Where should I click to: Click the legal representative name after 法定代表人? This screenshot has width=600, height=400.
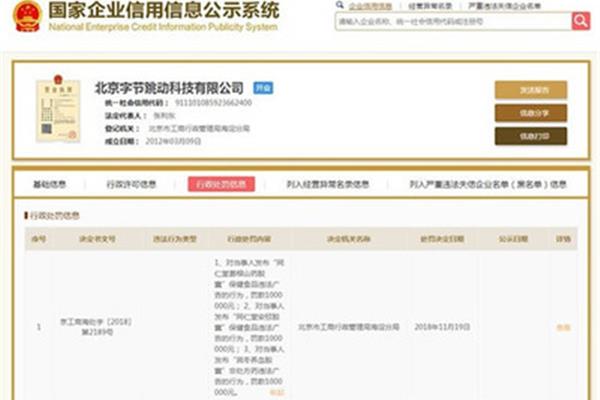pos(164,116)
